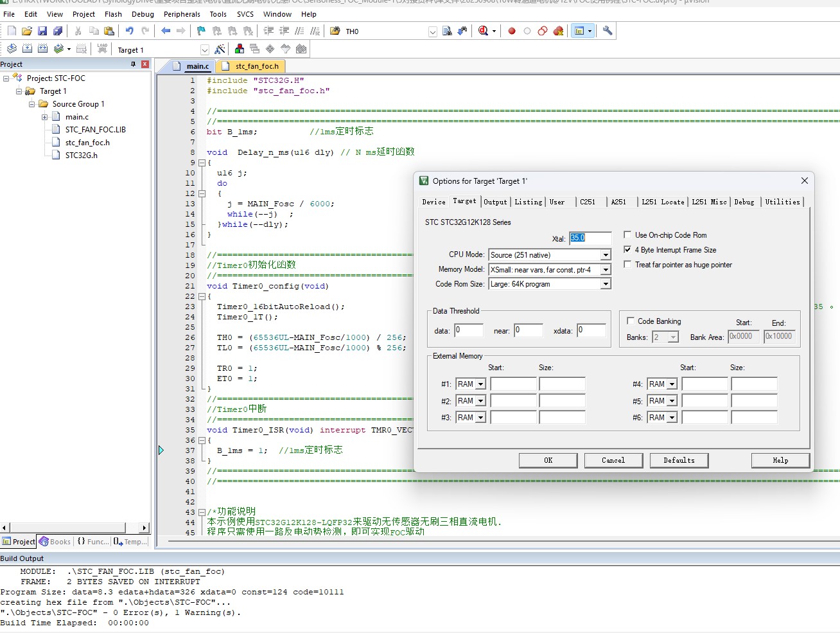
Task: Open the Peripherals menu
Action: coord(182,14)
